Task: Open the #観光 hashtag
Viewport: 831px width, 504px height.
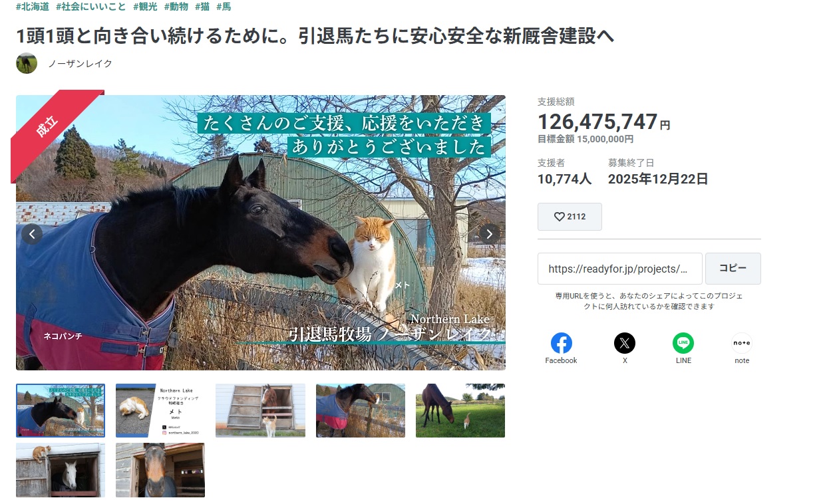Action: pos(145,7)
